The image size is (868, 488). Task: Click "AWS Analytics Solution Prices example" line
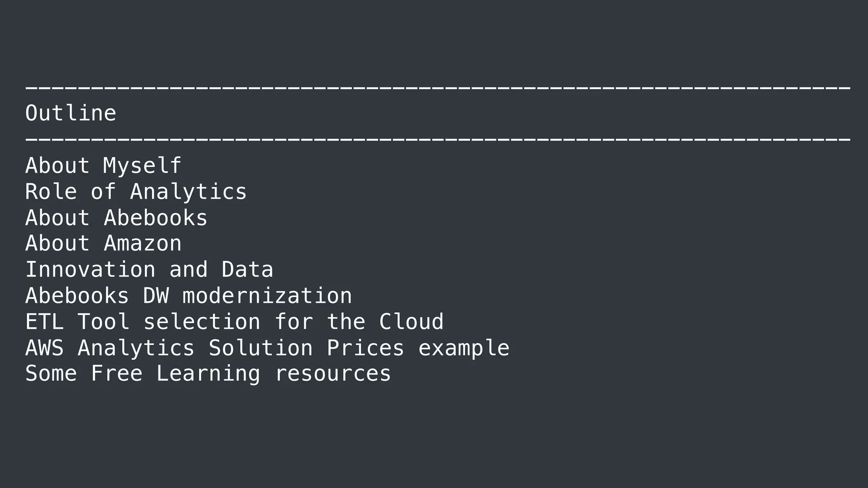tap(267, 348)
